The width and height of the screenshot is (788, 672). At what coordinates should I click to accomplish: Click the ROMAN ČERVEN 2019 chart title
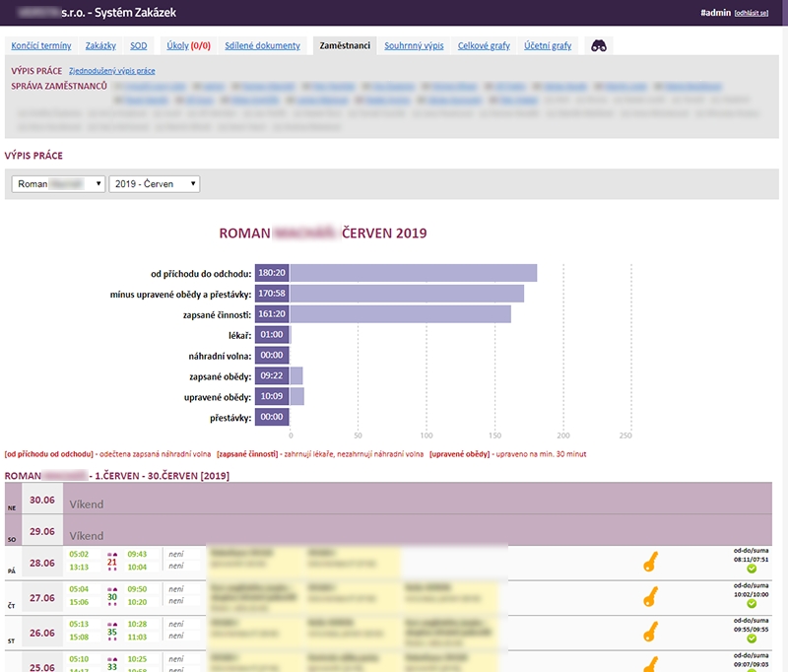pyautogui.click(x=323, y=234)
